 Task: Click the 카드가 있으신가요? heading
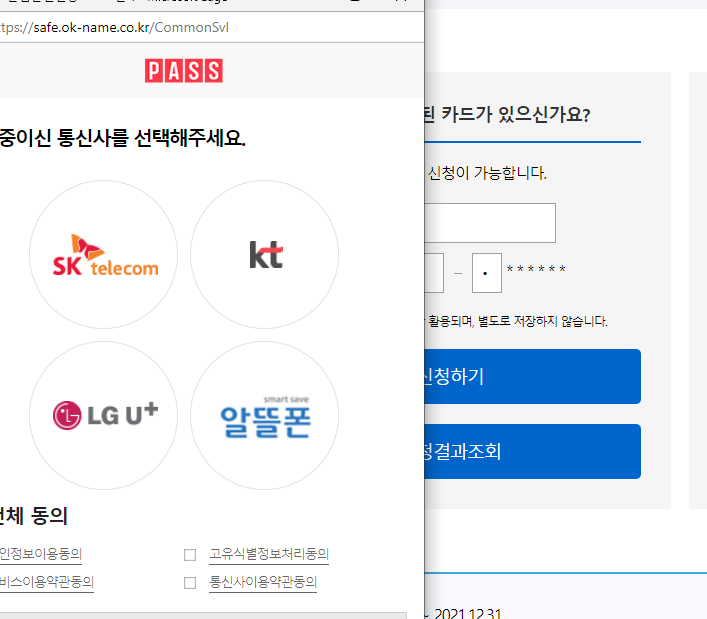(x=516, y=115)
